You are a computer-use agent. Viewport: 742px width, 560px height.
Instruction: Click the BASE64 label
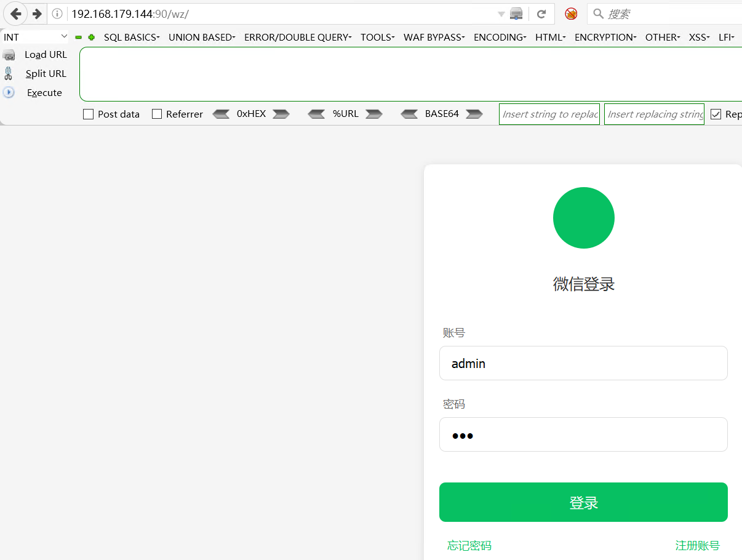tap(442, 114)
